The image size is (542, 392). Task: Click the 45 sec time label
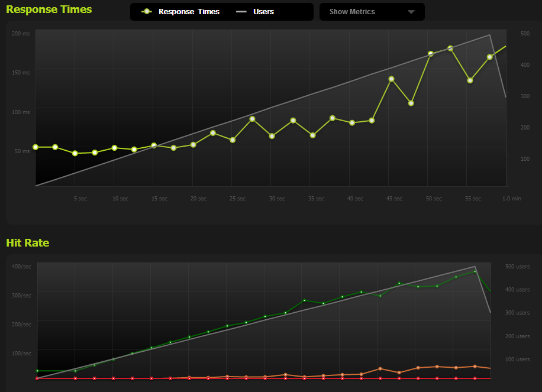[x=395, y=199]
